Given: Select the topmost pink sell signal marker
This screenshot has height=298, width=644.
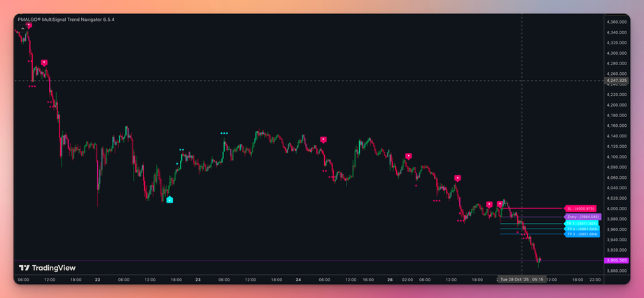Looking at the screenshot, I should point(28,25).
